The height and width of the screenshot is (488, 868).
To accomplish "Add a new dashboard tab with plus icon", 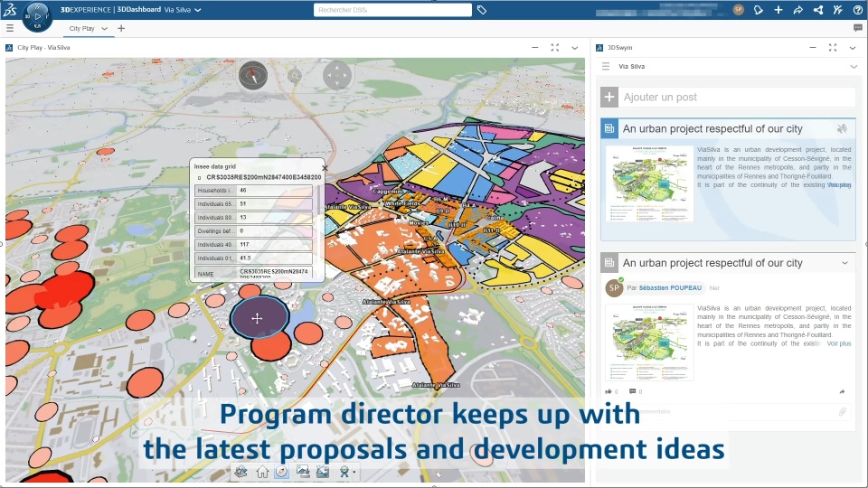I will 121,28.
